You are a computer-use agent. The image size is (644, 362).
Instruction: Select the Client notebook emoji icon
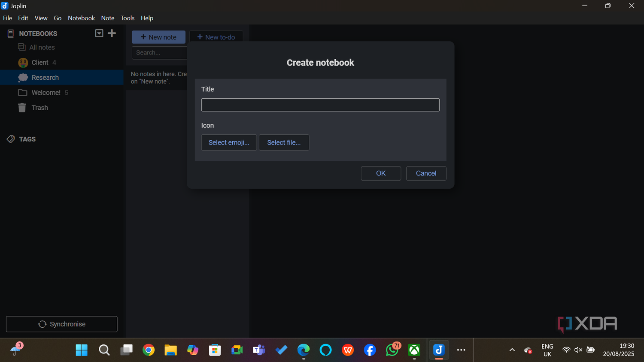point(23,63)
